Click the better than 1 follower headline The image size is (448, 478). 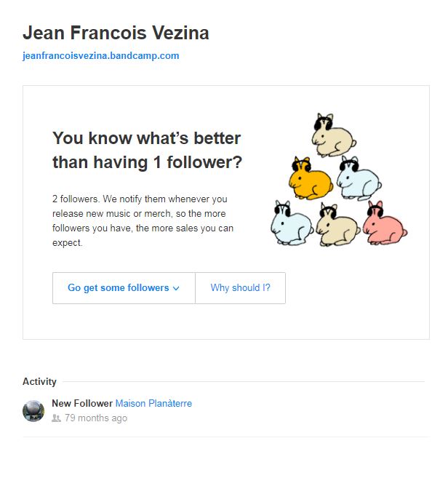(x=147, y=150)
